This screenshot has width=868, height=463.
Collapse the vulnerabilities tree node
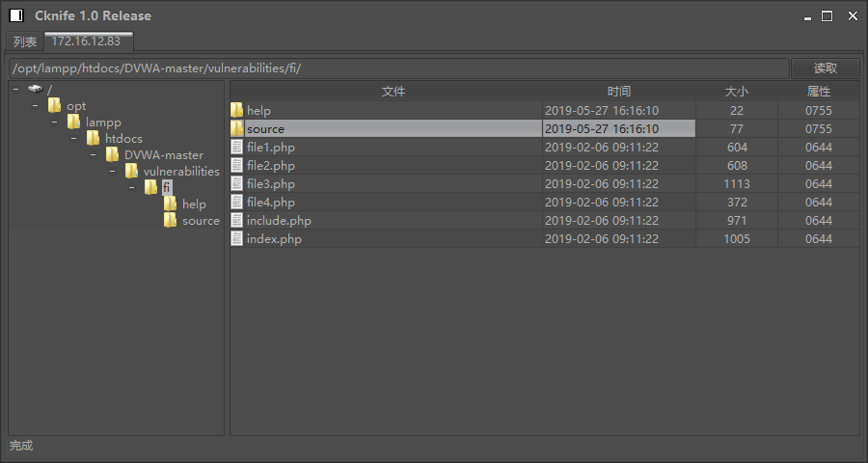pos(112,172)
